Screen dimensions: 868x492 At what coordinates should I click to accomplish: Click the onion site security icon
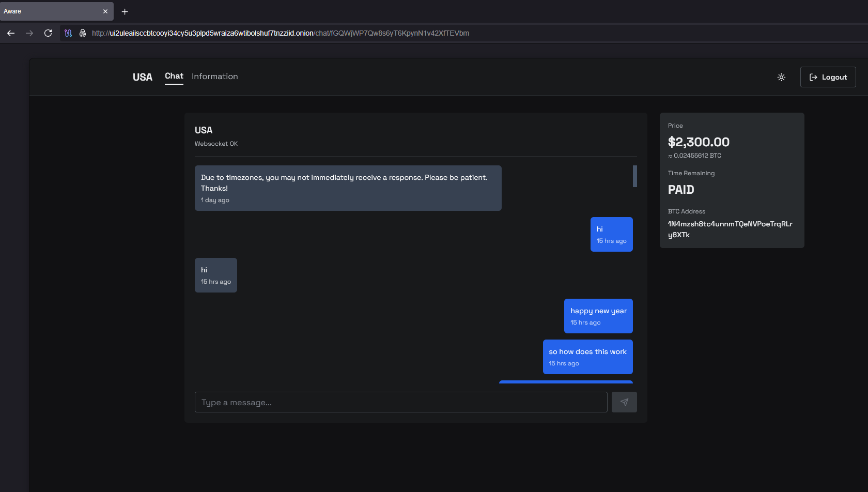[x=82, y=33]
